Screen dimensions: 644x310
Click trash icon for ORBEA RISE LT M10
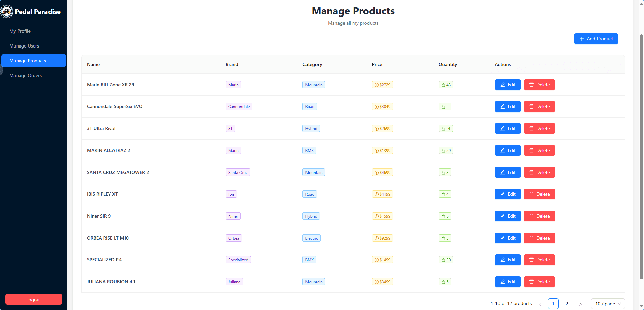(x=532, y=238)
